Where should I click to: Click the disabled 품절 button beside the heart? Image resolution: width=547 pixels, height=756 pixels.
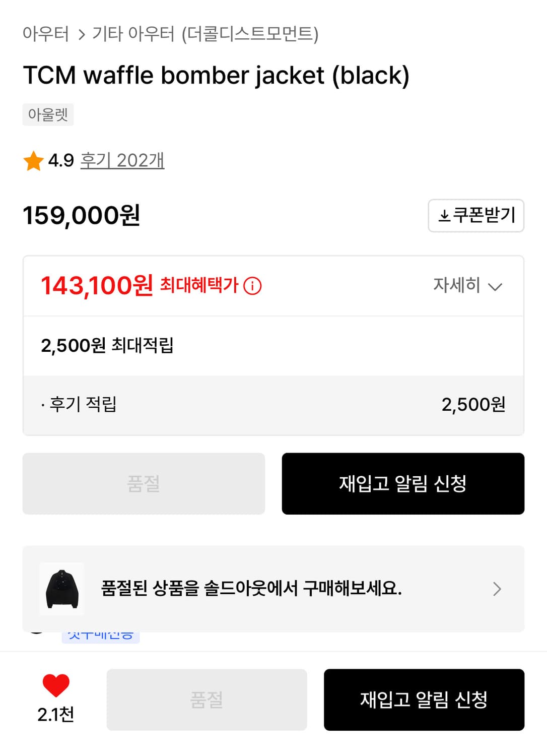[x=207, y=700]
